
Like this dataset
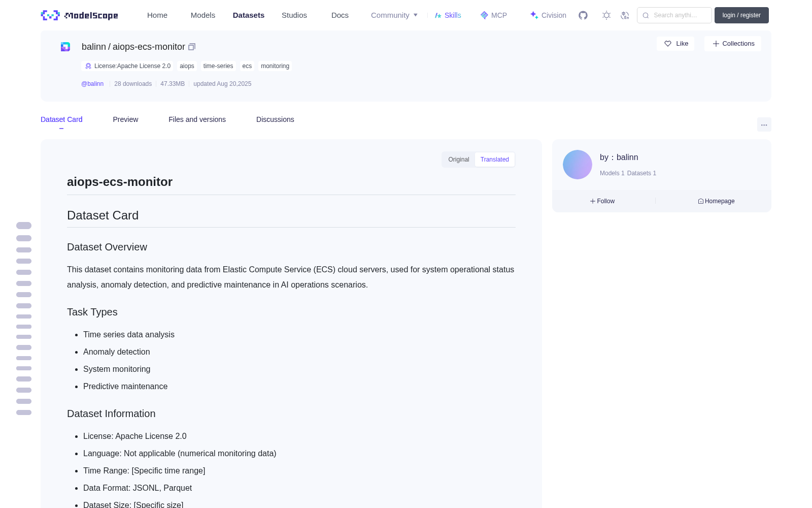(x=676, y=44)
